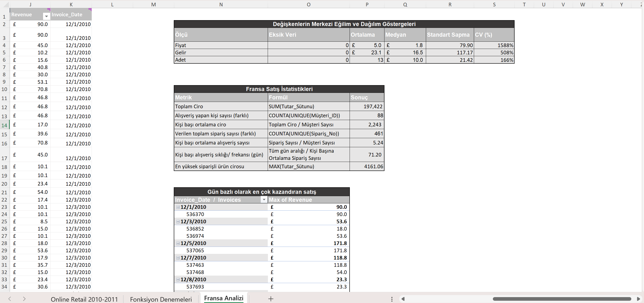Select invoice 536974 pivot row
The height and width of the screenshot is (303, 644).
click(262, 236)
